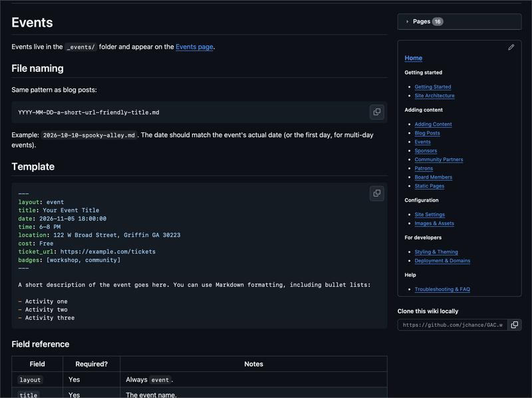Click the 'Activity one' list line
The width and height of the screenshot is (532, 398).
(43, 301)
